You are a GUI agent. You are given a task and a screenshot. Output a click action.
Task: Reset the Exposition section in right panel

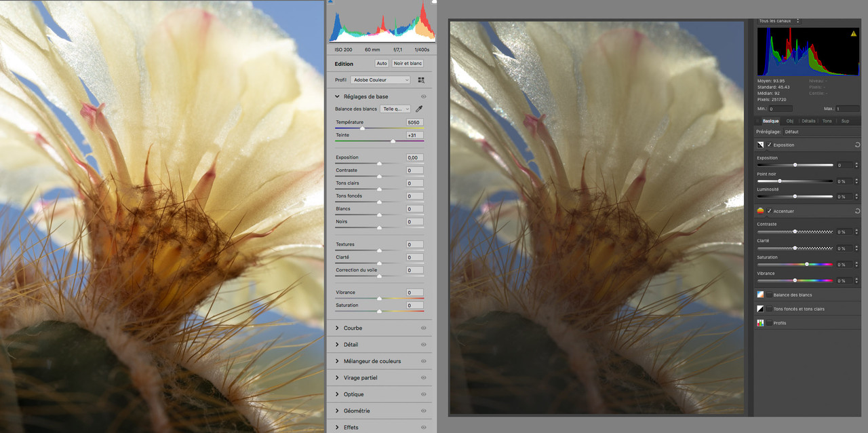click(858, 145)
